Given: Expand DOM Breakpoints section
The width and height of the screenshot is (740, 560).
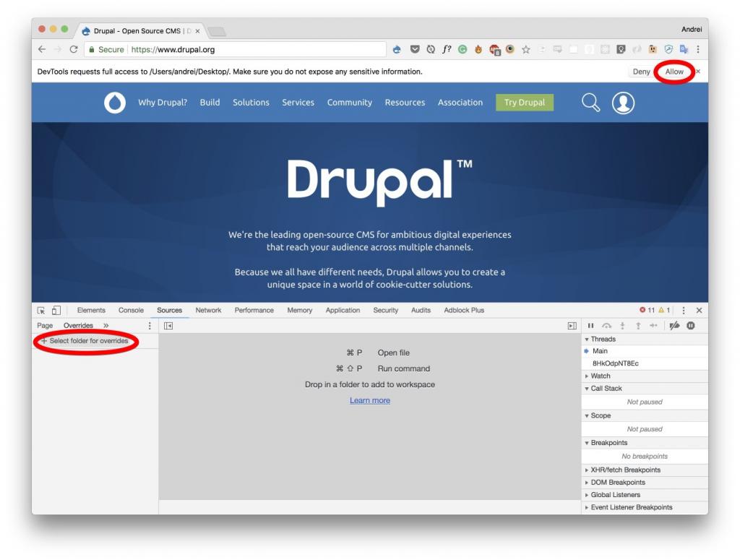Looking at the screenshot, I should point(587,482).
